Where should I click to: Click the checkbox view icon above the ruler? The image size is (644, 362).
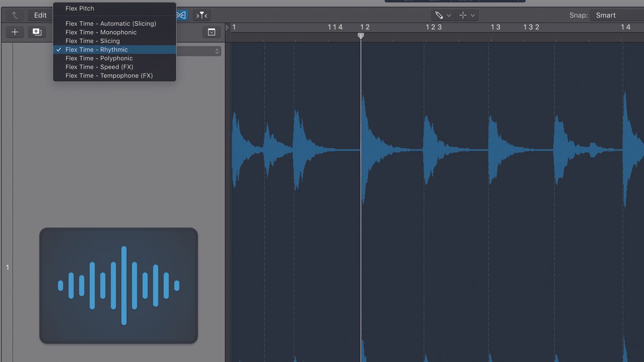[x=211, y=32]
